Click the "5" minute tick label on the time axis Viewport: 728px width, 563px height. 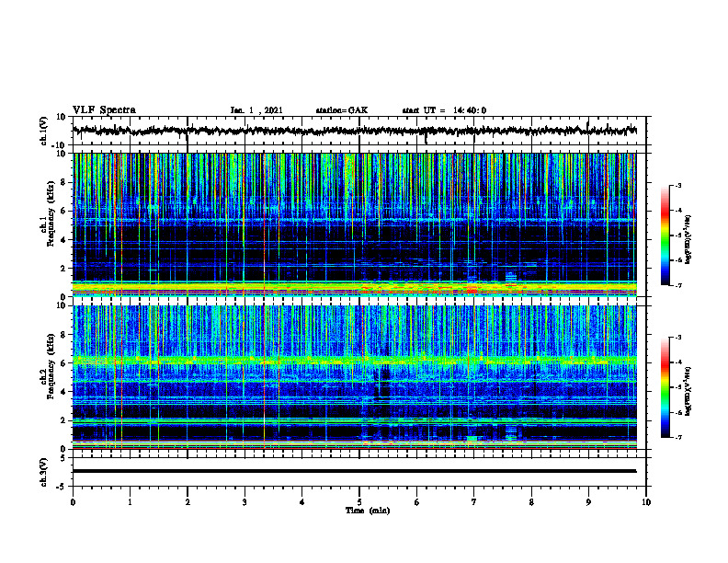click(359, 502)
